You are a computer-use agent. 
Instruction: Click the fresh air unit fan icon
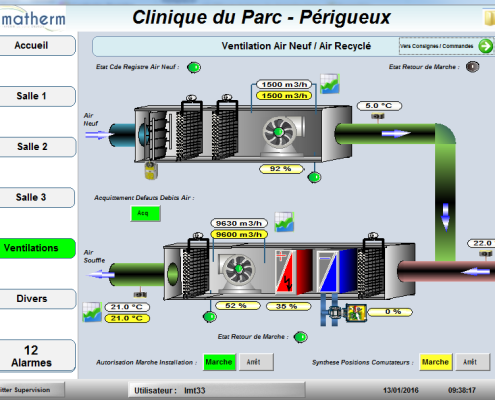pyautogui.click(x=279, y=133)
